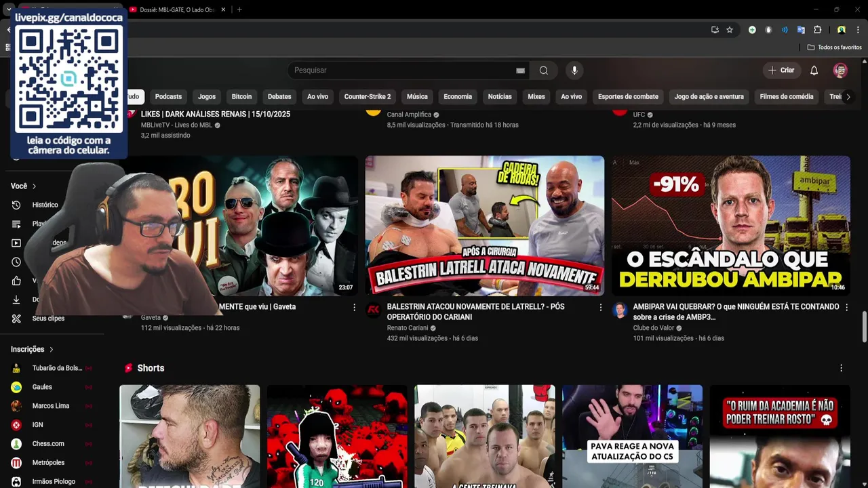868x488 pixels.
Task: Expand the Inscrições section chevron
Action: pos(51,349)
